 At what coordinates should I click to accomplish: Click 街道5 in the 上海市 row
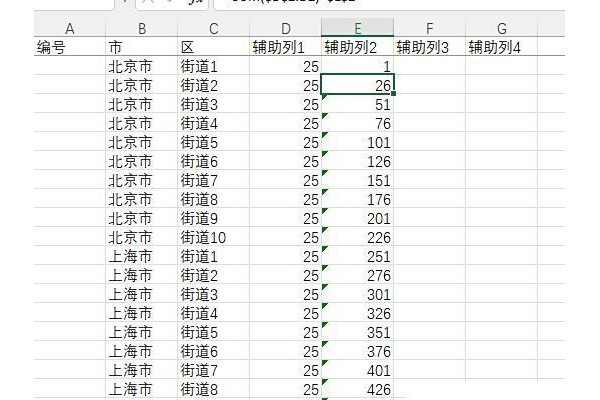coord(214,332)
